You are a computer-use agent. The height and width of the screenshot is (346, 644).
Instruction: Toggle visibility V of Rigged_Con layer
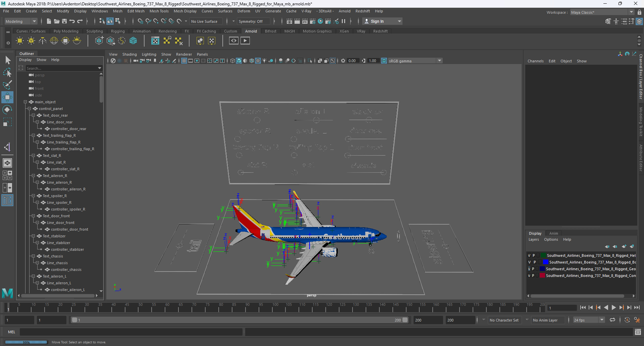tap(529, 276)
